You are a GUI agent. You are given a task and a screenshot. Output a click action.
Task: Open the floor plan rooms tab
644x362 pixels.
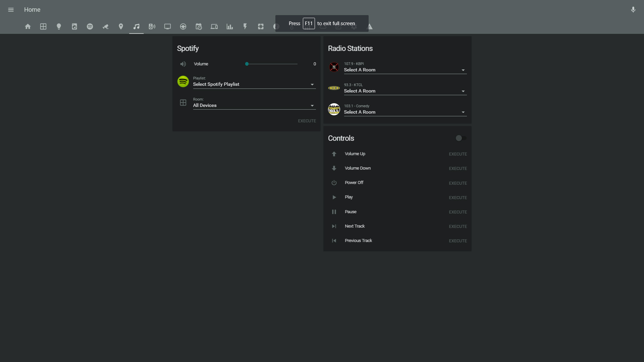tap(43, 26)
